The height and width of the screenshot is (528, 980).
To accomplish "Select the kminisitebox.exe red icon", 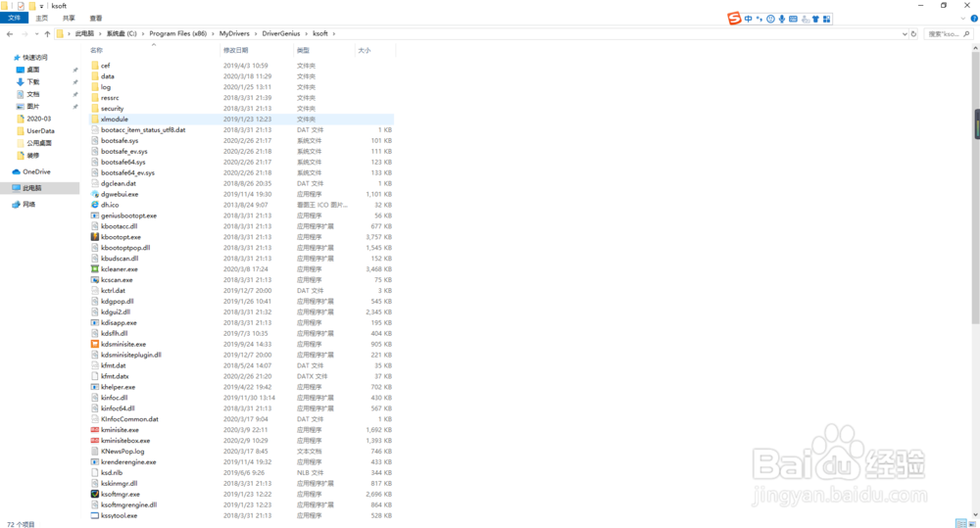I will (x=95, y=441).
